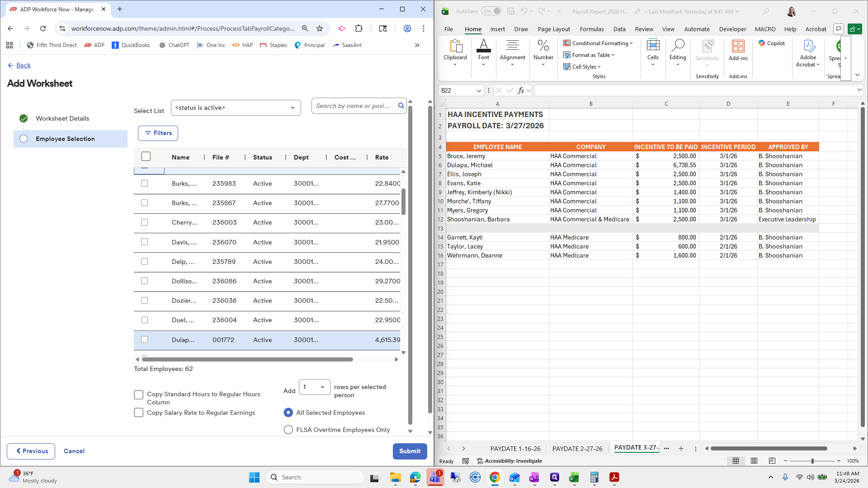Open the Conditional Formatting menu icon
The width and height of the screenshot is (868, 488).
(567, 43)
